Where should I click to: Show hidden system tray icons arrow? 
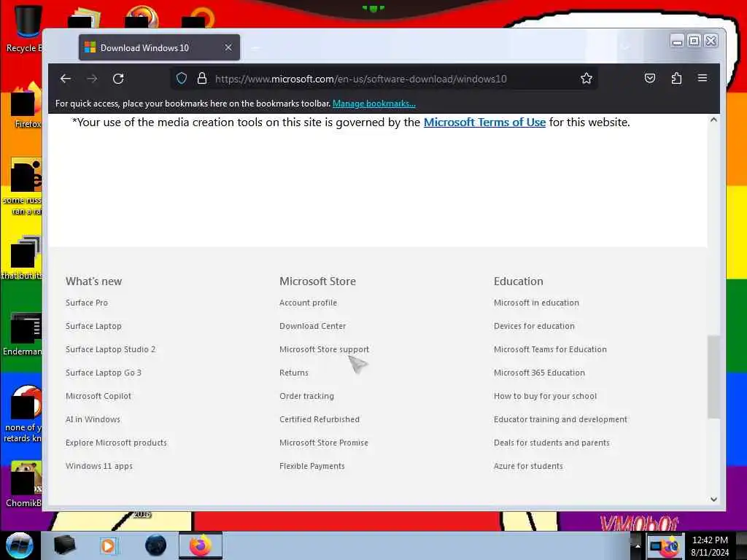pyautogui.click(x=637, y=546)
